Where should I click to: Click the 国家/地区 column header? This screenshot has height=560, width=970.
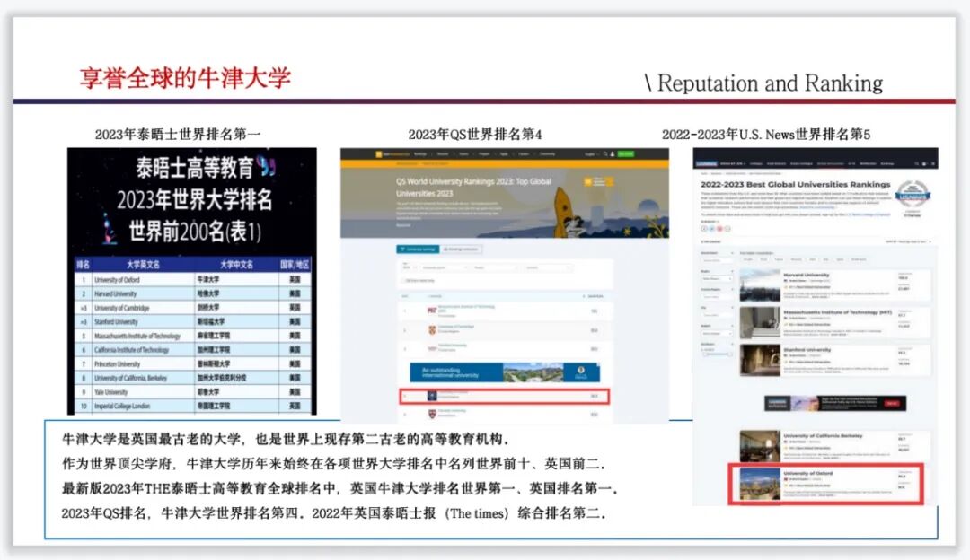(x=295, y=265)
